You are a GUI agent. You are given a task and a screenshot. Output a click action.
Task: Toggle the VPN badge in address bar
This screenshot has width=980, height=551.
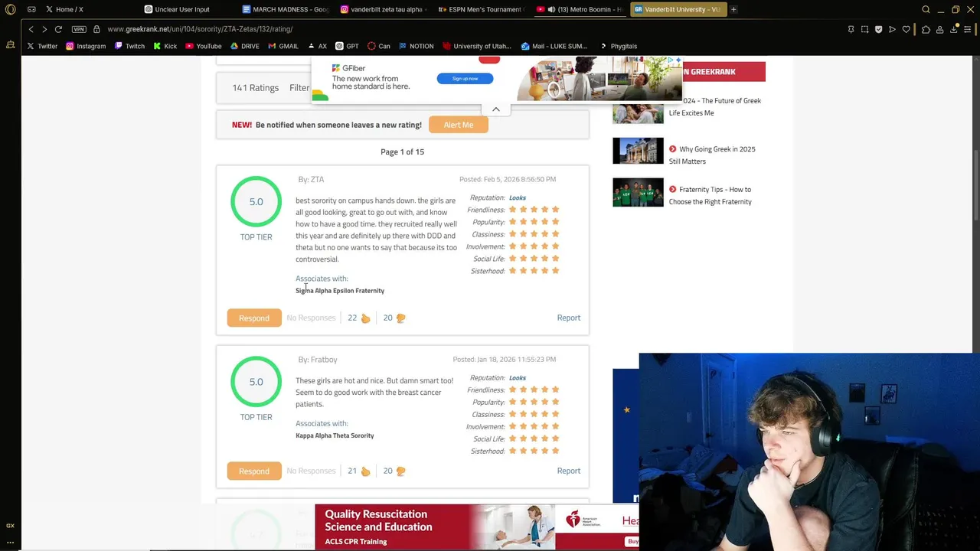point(79,29)
